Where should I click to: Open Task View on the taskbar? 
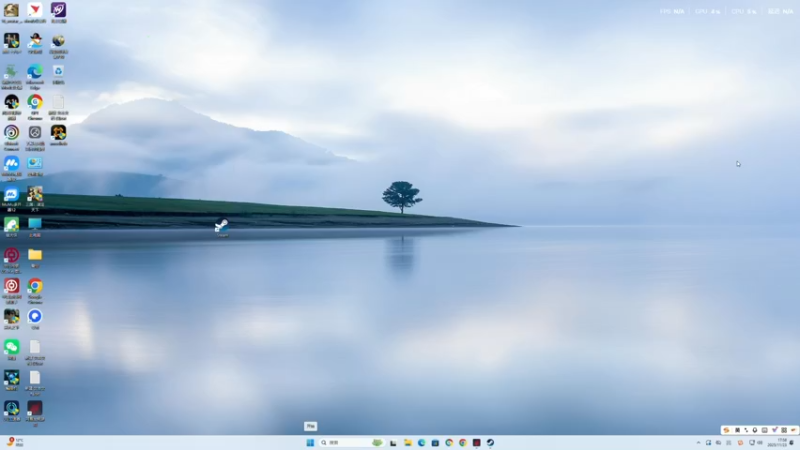pyautogui.click(x=393, y=442)
